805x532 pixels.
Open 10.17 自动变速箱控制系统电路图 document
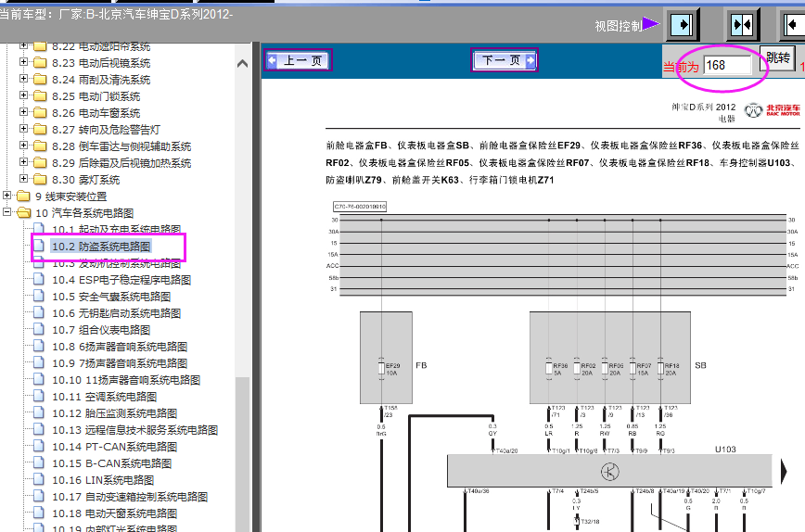130,497
